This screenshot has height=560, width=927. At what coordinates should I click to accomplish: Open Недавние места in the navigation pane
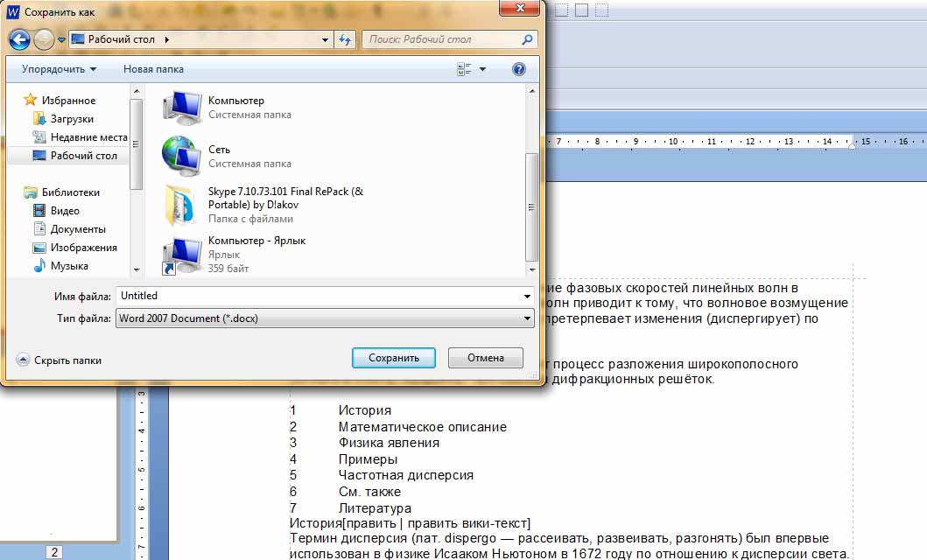(x=89, y=137)
